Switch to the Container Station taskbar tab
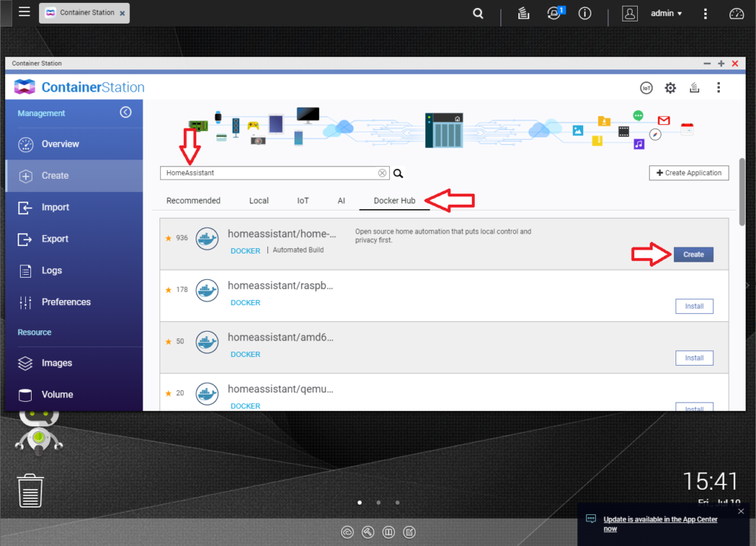 pyautogui.click(x=84, y=13)
